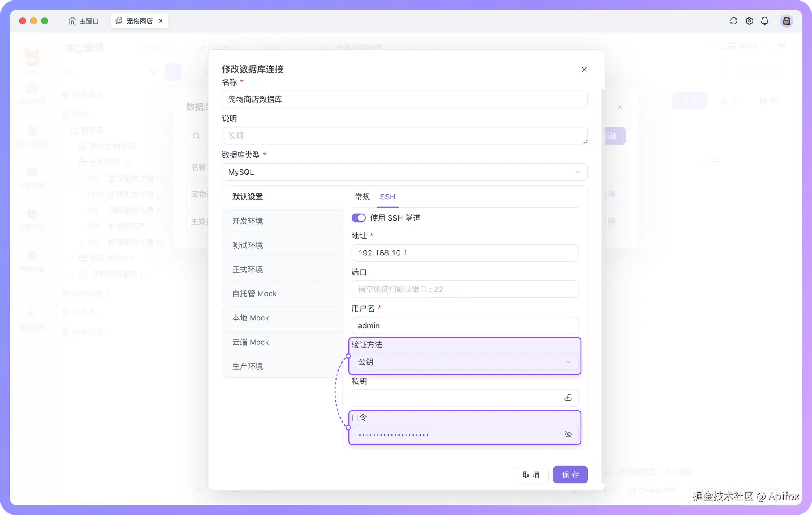Switch to the 常规 tab
This screenshot has height=515, width=812.
click(x=362, y=197)
